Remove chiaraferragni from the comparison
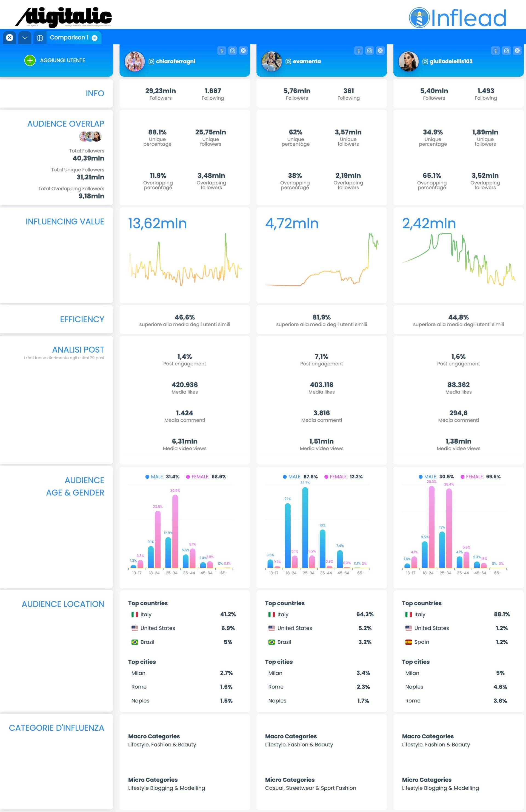This screenshot has width=526, height=812. click(x=243, y=51)
